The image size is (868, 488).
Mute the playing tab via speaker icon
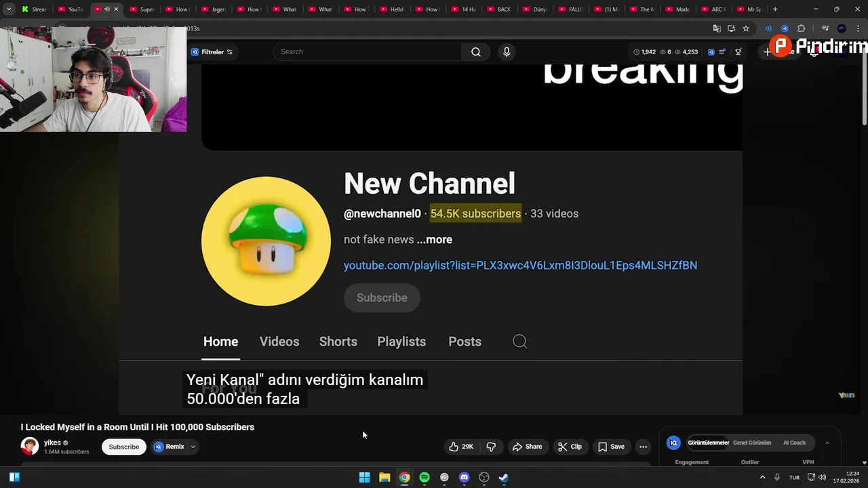(106, 9)
